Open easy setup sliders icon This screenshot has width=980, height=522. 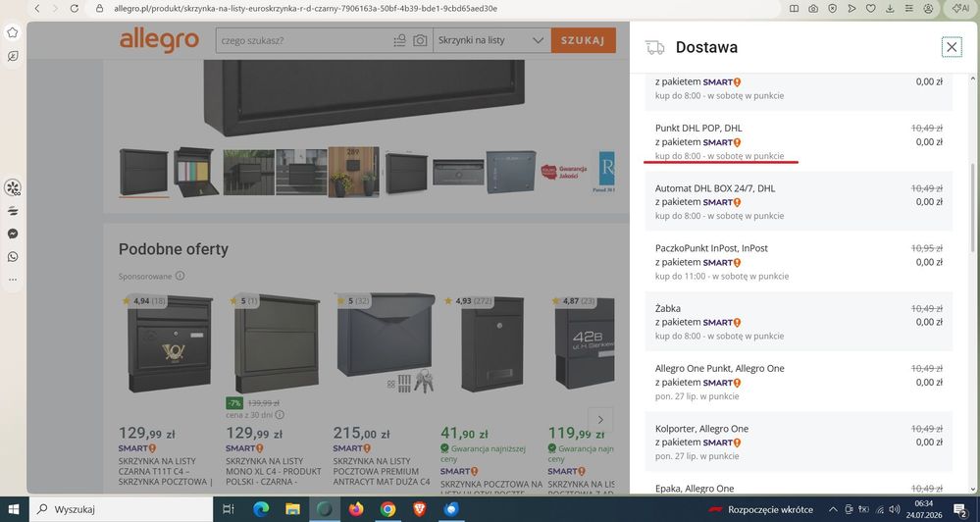(x=909, y=9)
